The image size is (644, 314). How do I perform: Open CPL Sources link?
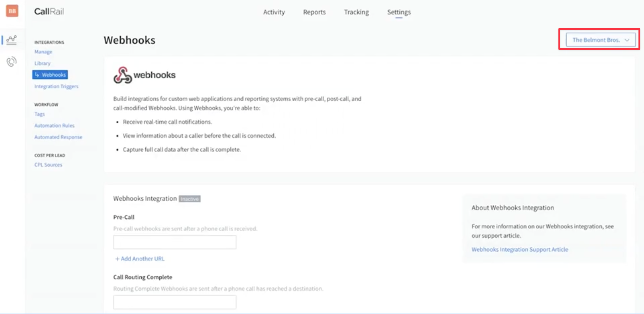tap(48, 165)
